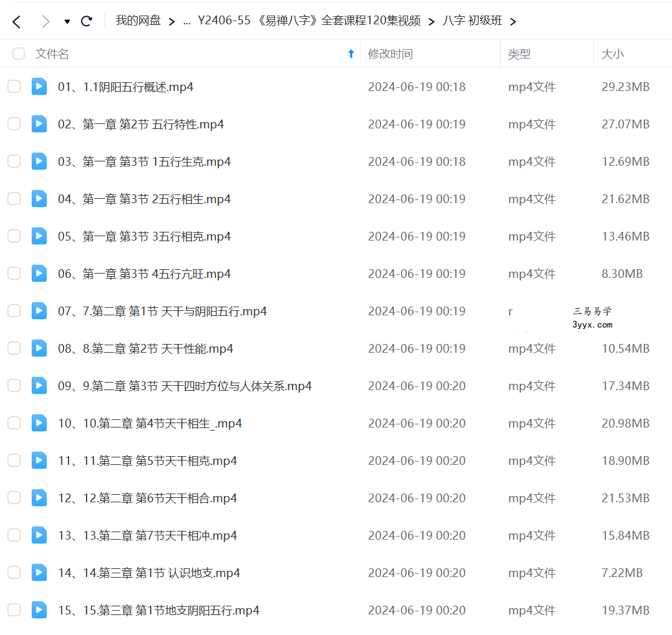672x635 pixels.
Task: Check the box for 01、1.1阴阳五行概述.mp4
Action: (x=14, y=87)
